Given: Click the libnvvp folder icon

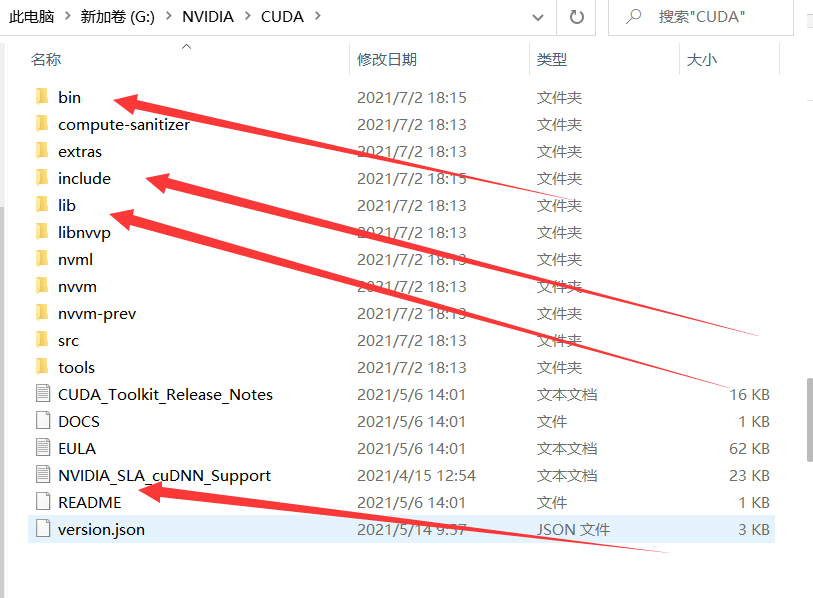Looking at the screenshot, I should (43, 231).
